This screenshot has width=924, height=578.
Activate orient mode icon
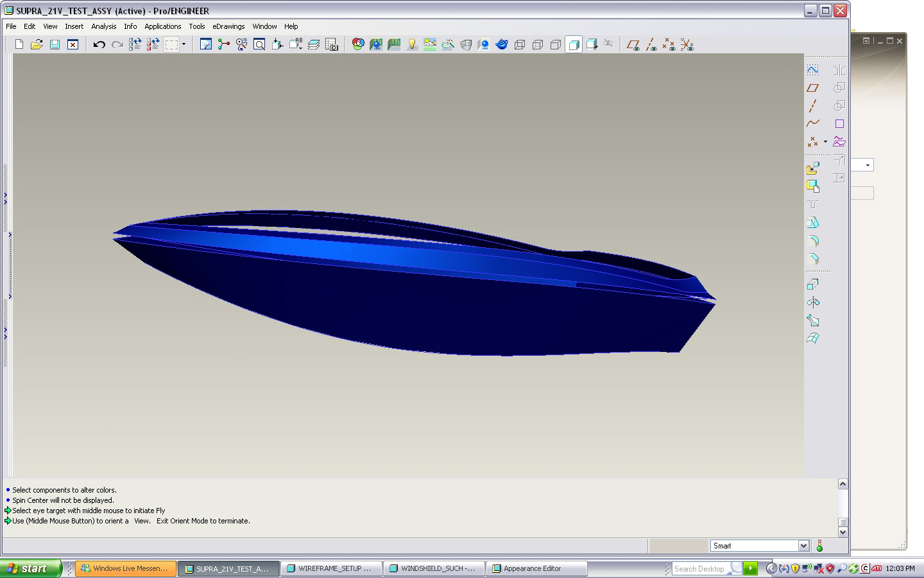242,44
